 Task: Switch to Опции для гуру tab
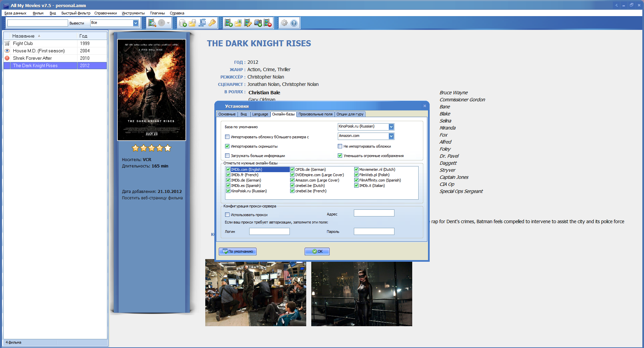point(350,114)
